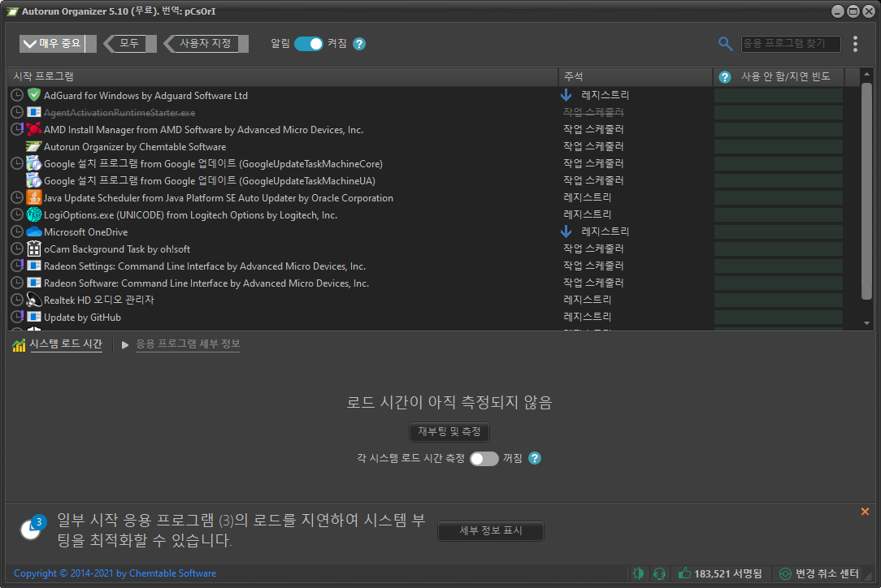881x588 pixels.
Task: Open the Copyright Chemtable Software link
Action: (x=115, y=573)
